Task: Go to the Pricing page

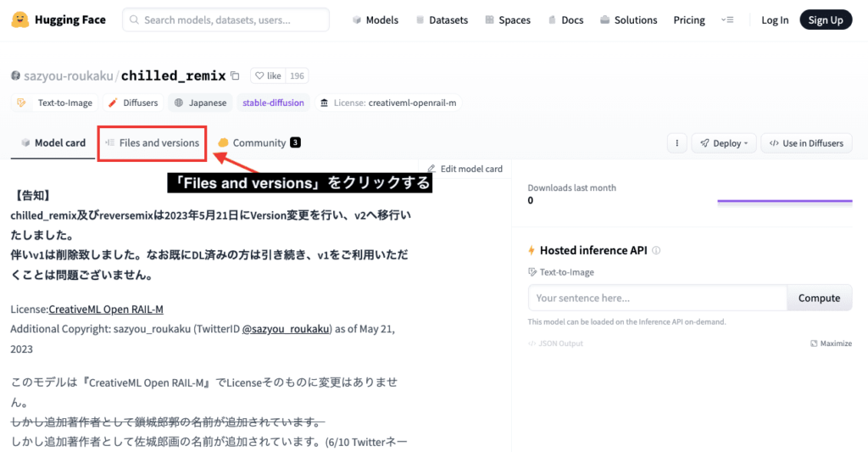Action: pos(689,20)
